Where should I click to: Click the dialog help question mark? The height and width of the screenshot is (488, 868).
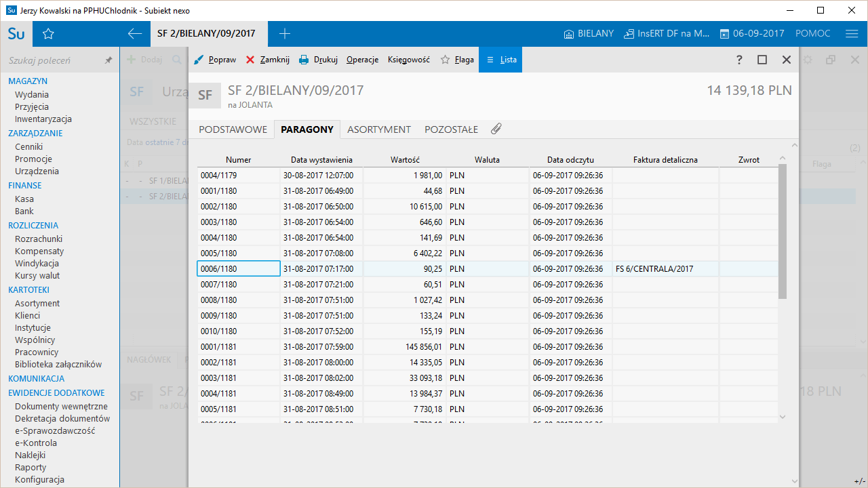click(739, 60)
